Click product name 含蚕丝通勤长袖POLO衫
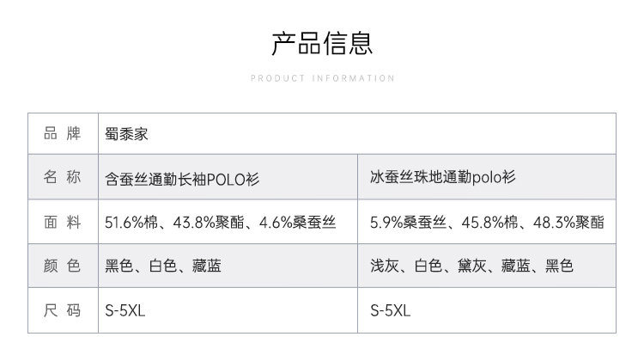Image resolution: width=644 pixels, height=355 pixels. (x=182, y=178)
